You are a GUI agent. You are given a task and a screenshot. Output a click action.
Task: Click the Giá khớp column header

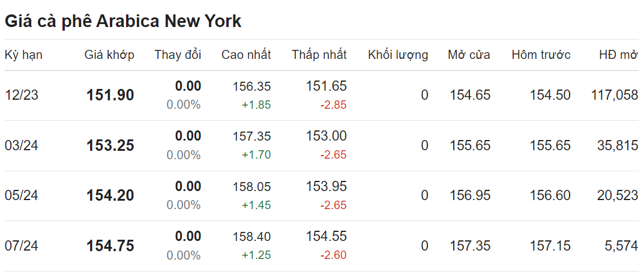pos(109,55)
